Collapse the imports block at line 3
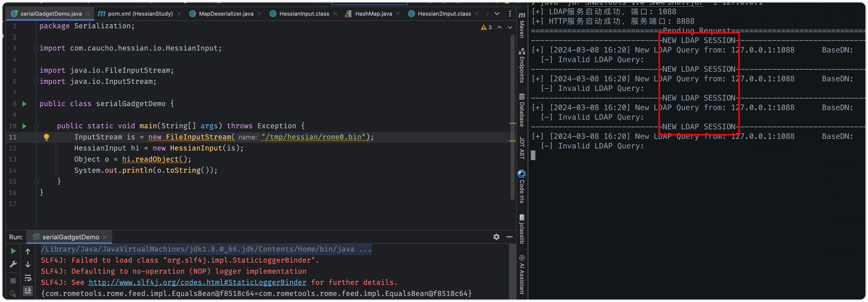868x302 pixels. click(x=36, y=48)
